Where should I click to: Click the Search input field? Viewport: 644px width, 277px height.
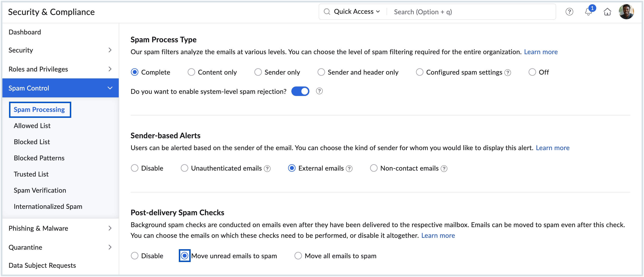pyautogui.click(x=470, y=12)
